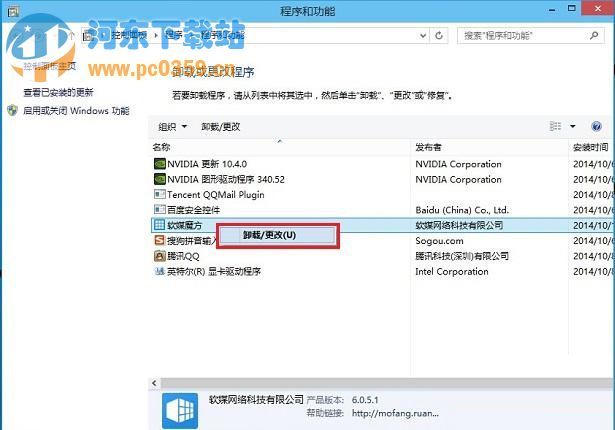Click 卸载/更改 in the toolbar
The width and height of the screenshot is (615, 430).
point(220,127)
